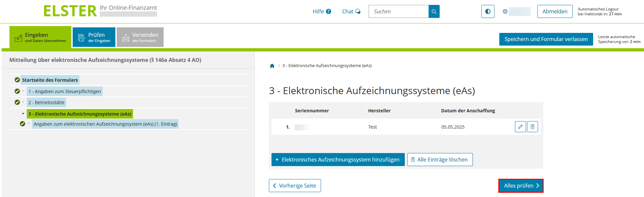This screenshot has width=644, height=197.
Task: Switch to the Prüfen der Eingaben tab
Action: coord(94,37)
